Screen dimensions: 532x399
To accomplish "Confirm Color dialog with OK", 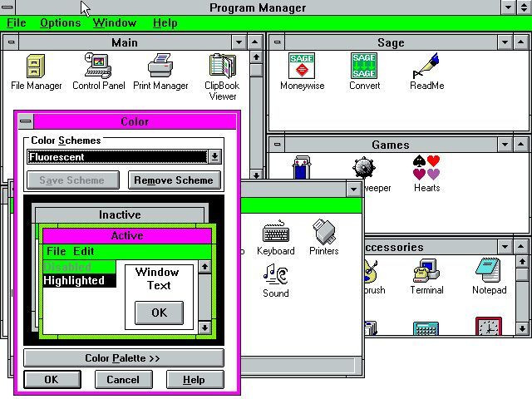I will pos(52,379).
